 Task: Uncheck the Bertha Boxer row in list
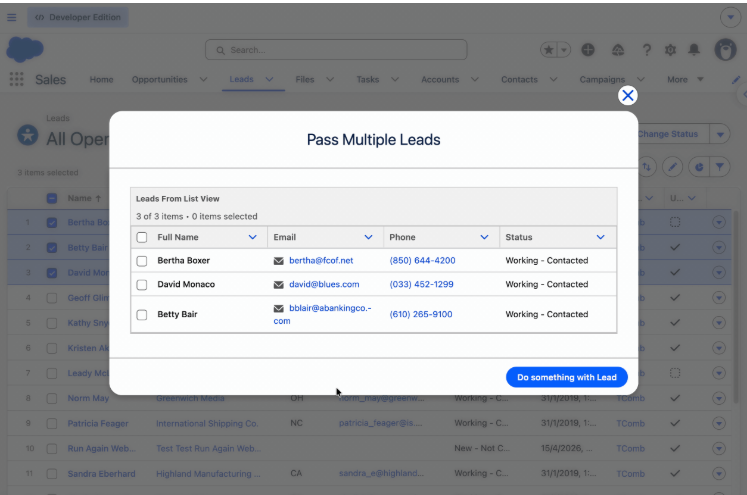coord(52,222)
